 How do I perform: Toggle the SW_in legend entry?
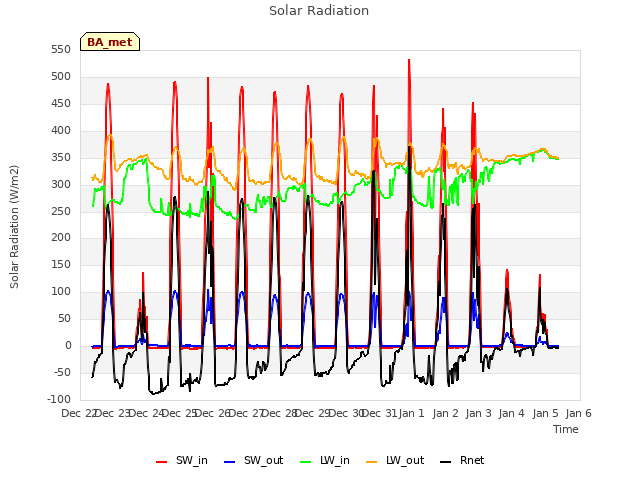(182, 460)
